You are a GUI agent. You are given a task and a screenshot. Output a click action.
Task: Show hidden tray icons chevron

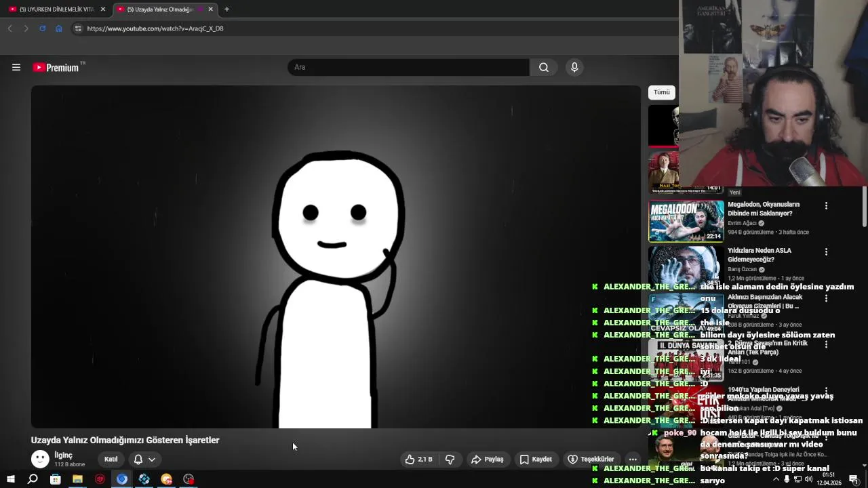[x=776, y=479]
